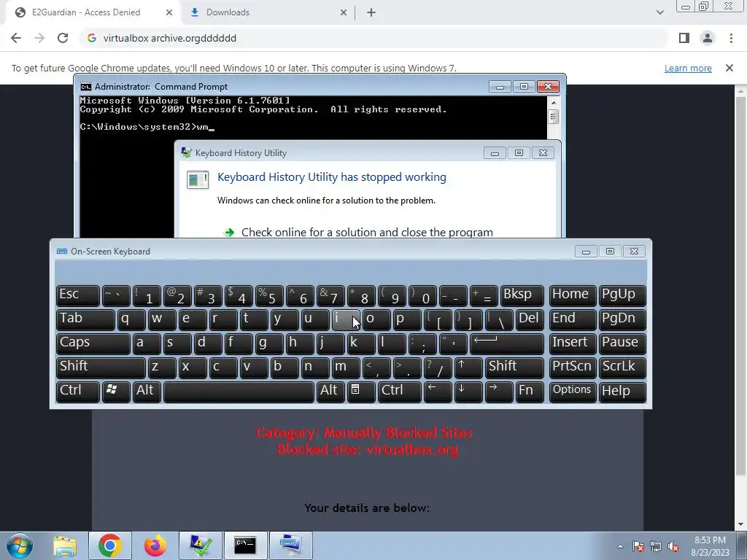The height and width of the screenshot is (560, 747).
Task: Tap the Bksp key on On-Screen Keyboard
Action: [x=522, y=296]
